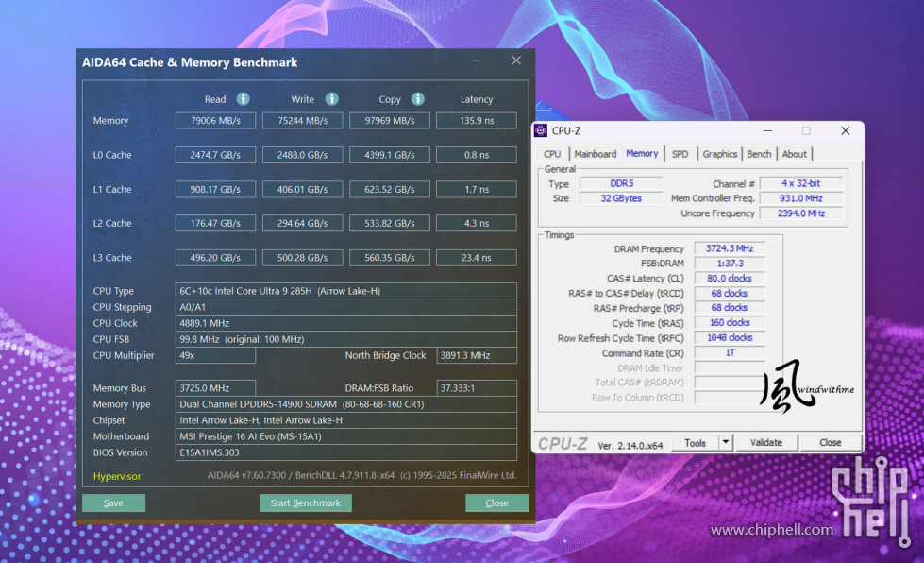Screen dimensions: 924x563
Task: Click L0 Cache Read value 2474.7 GB/s
Action: pos(215,155)
